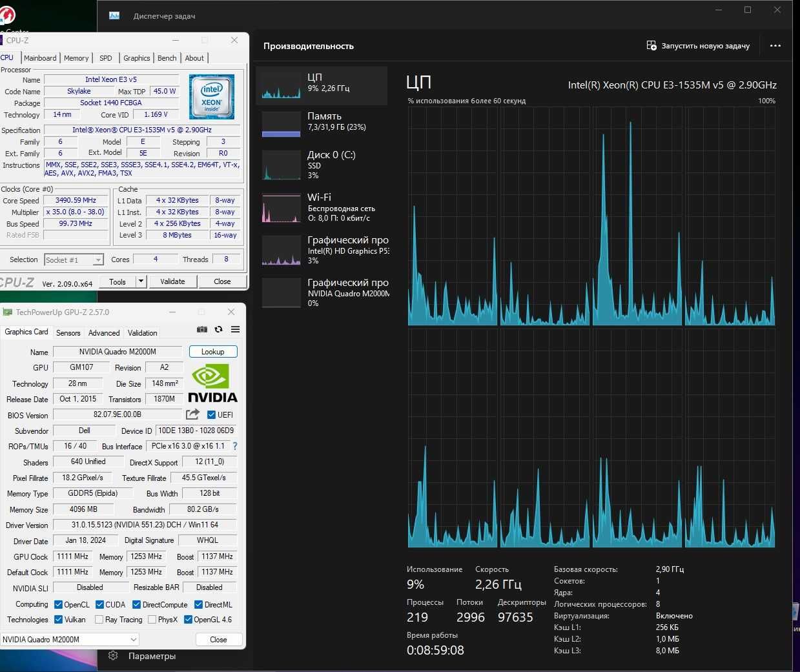Viewport: 800px width, 672px height.
Task: Toggle the UEFI checkbox in GPU-Z
Action: click(x=211, y=414)
